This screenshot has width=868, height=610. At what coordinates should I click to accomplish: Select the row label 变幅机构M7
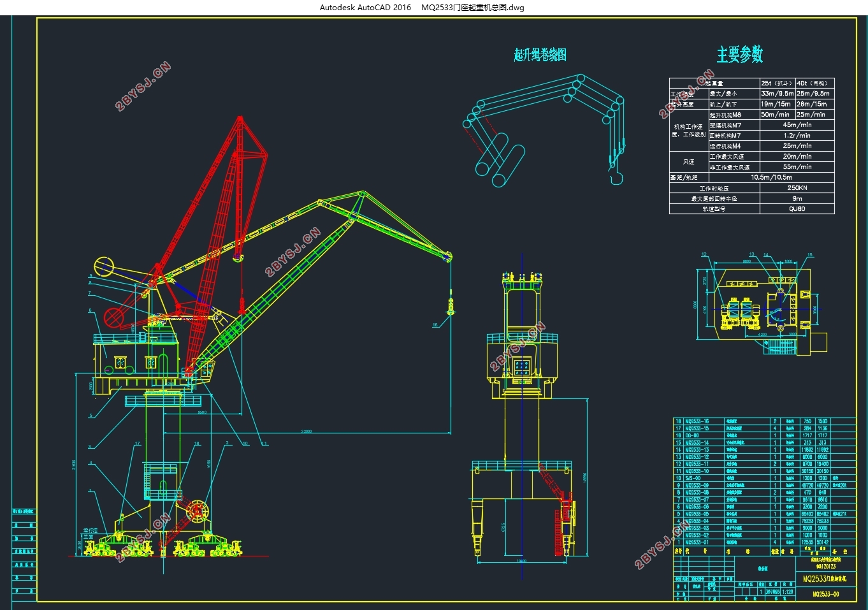(x=726, y=126)
